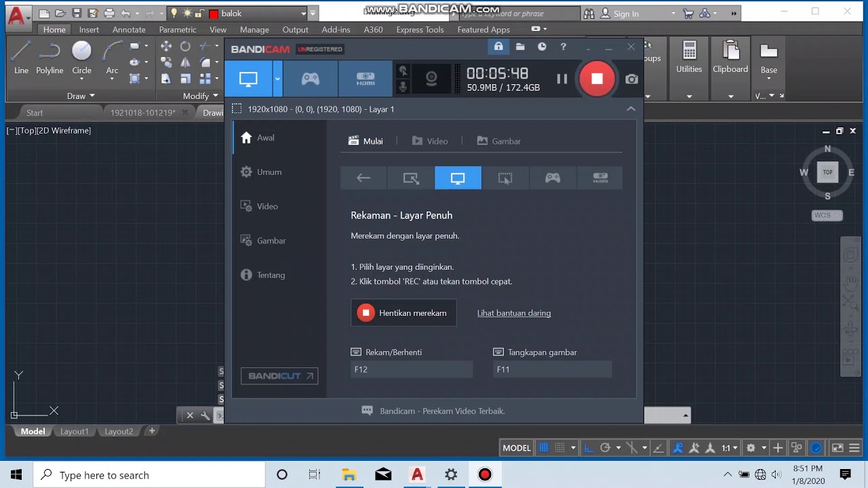The height and width of the screenshot is (488, 868).
Task: Select Bandicam HDMI device recording mode
Action: (x=366, y=79)
